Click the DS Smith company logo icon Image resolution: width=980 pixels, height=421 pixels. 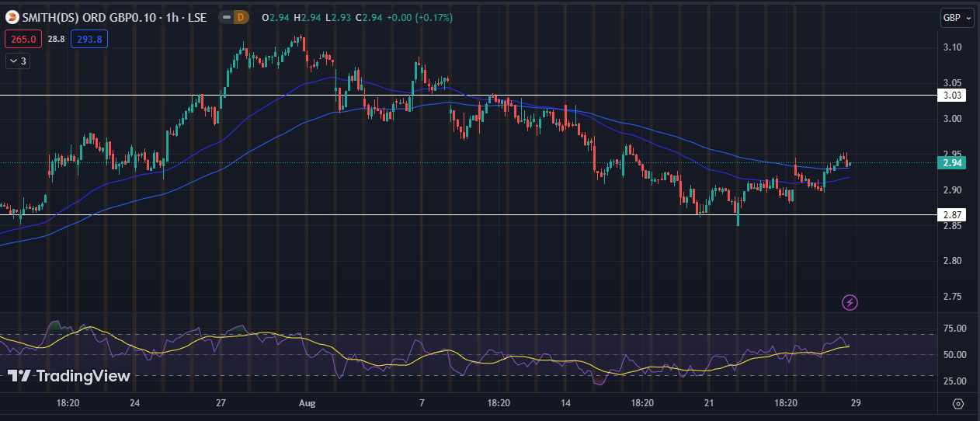point(12,17)
